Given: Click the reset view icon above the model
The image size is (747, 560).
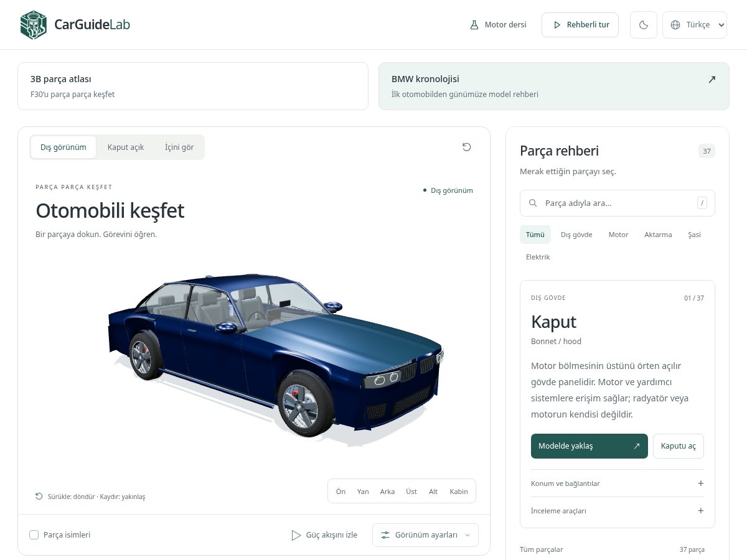Looking at the screenshot, I should coord(467,147).
